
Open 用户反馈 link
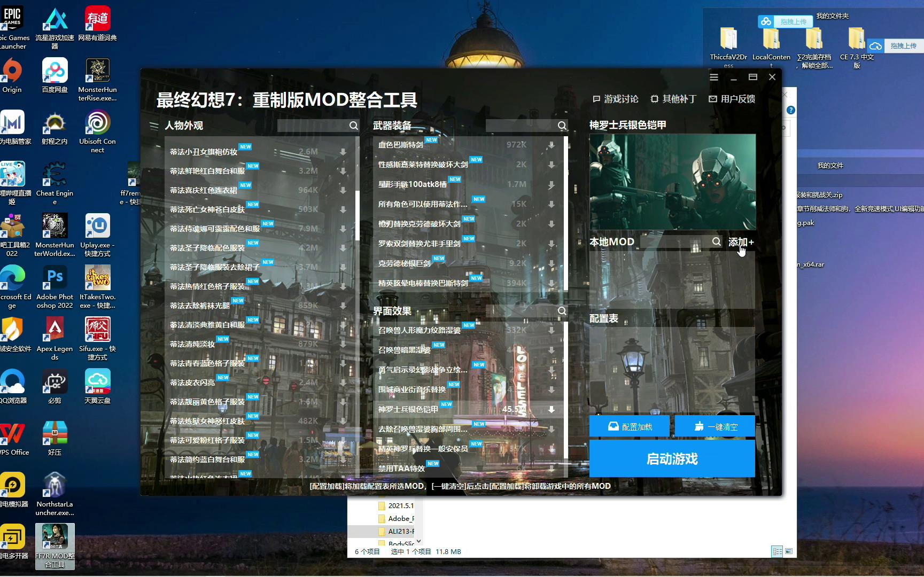click(x=732, y=99)
